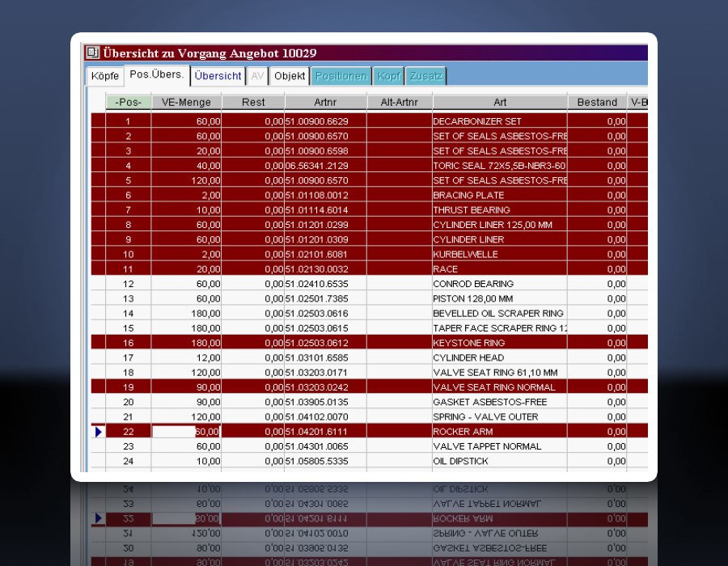Click the KEYSTONE RING row text
The height and width of the screenshot is (566, 728).
pyautogui.click(x=469, y=344)
